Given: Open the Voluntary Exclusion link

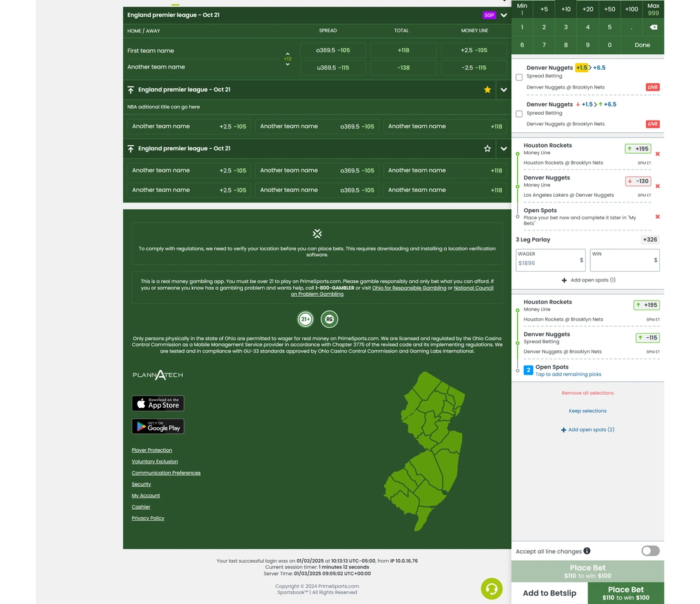Looking at the screenshot, I should [154, 461].
